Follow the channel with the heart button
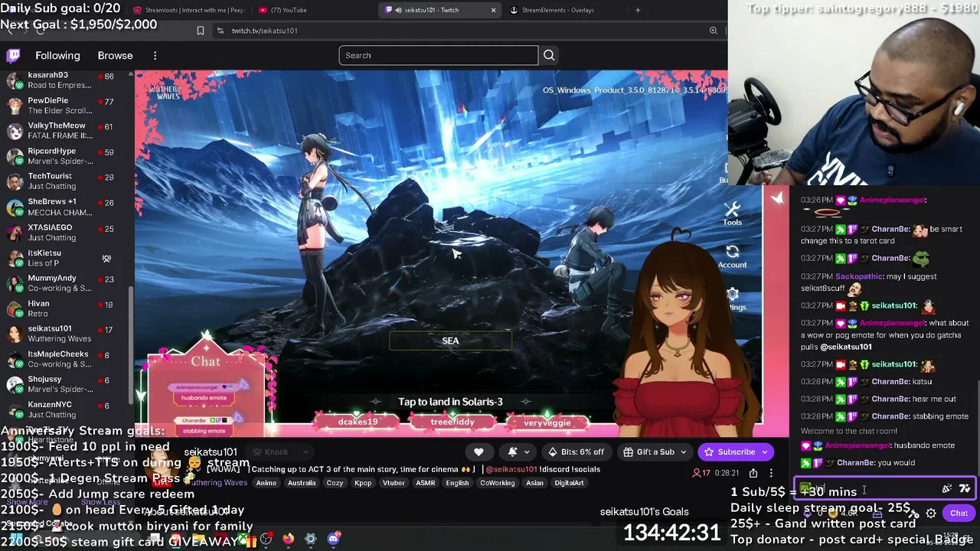This screenshot has width=980, height=551. coord(479,452)
